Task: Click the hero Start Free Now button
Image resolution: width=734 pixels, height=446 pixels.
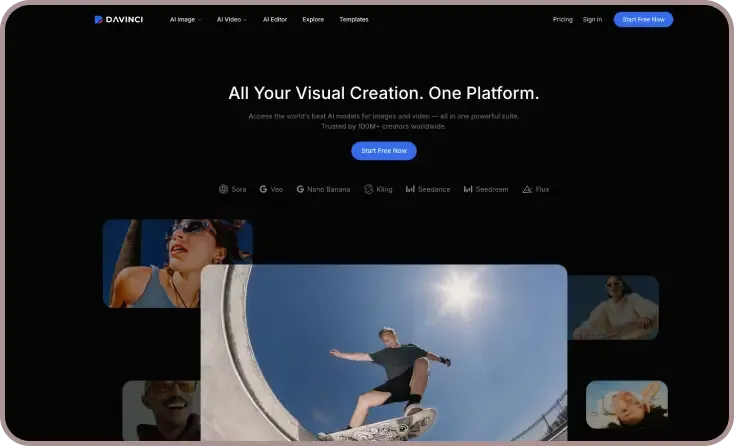Action: click(x=384, y=151)
